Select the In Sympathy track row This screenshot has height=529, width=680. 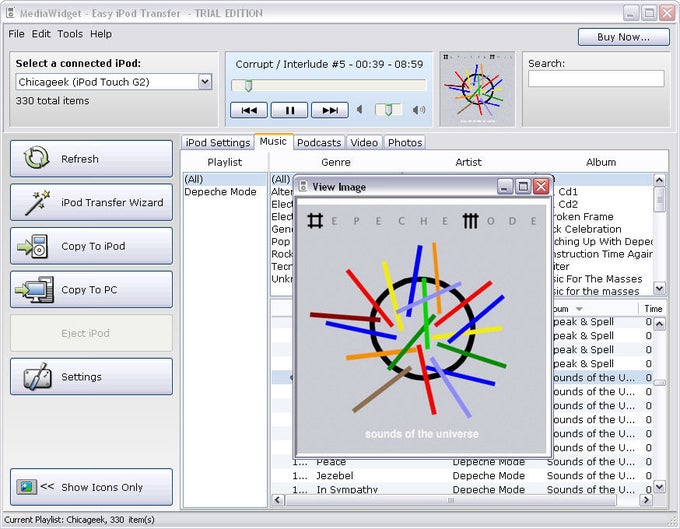tap(462, 490)
